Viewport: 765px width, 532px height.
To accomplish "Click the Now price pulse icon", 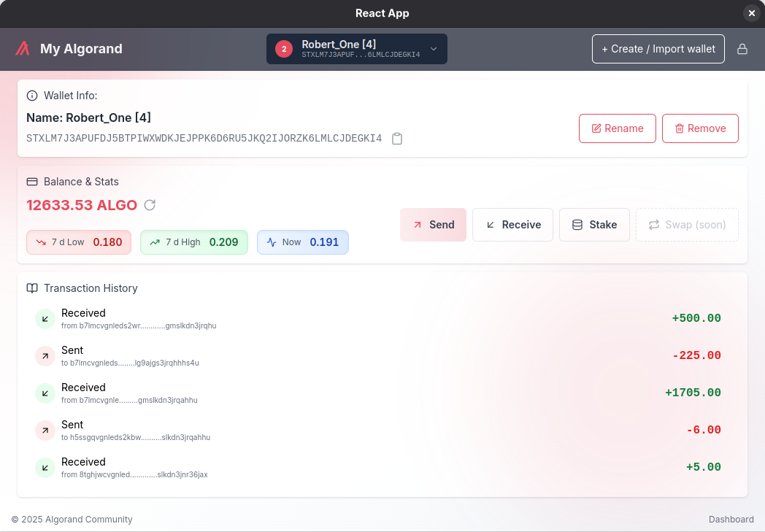I will pos(272,242).
